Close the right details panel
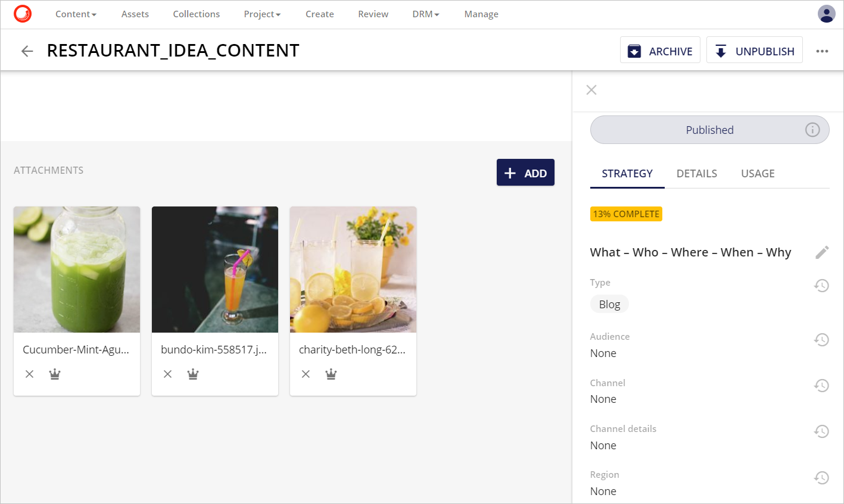Screen dimensions: 844x504 [591, 89]
